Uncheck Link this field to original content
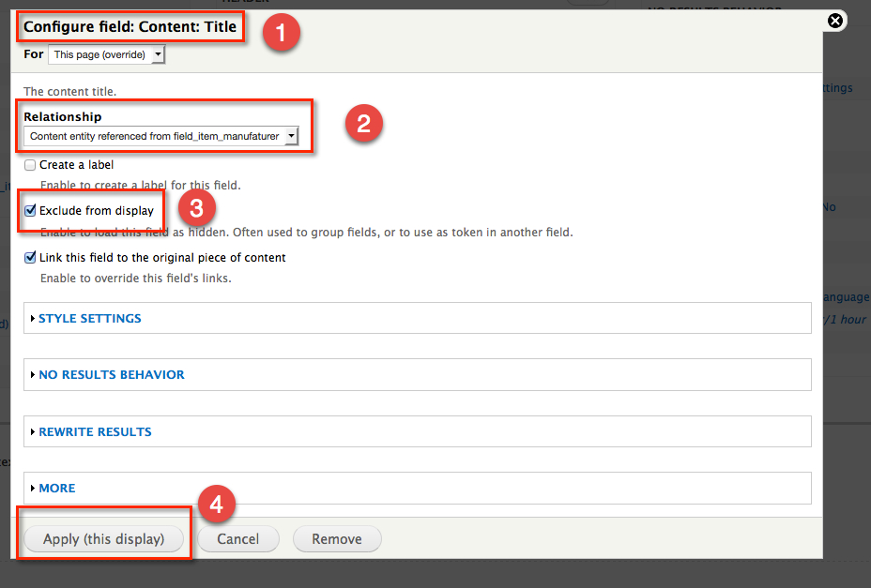The image size is (871, 588). (x=30, y=258)
